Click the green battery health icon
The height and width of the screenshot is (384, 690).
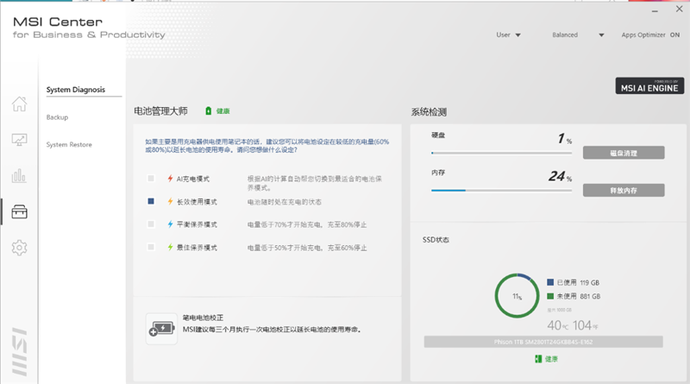[209, 111]
